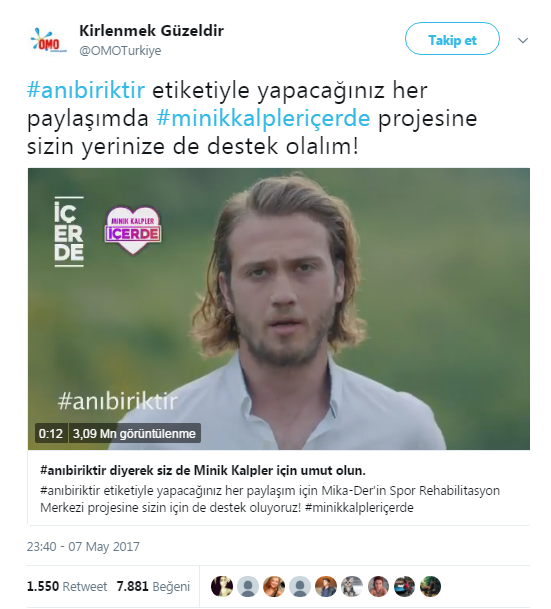Open the @OMOTurkiye handle

pyautogui.click(x=120, y=50)
